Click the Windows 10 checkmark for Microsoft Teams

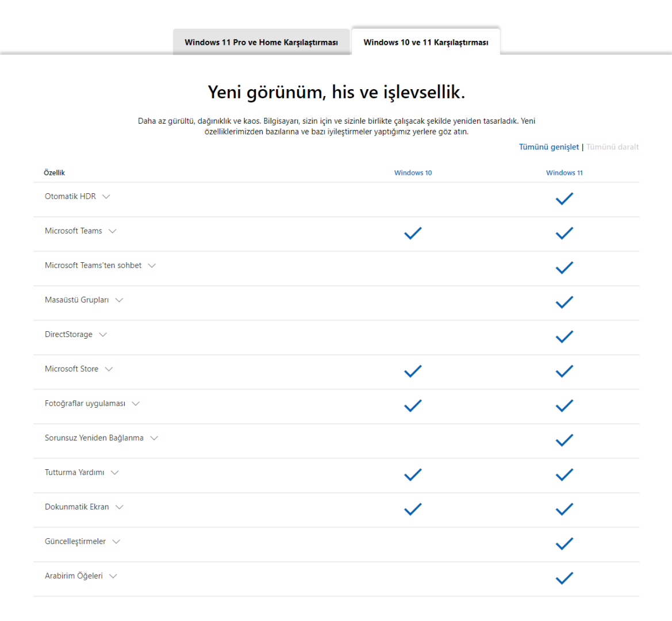click(x=413, y=233)
